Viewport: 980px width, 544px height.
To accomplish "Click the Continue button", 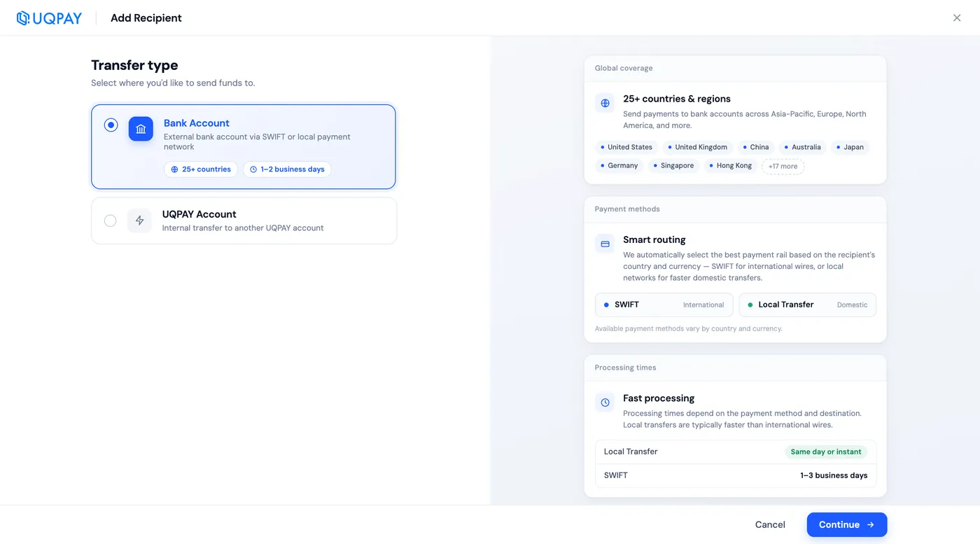I will coord(847,524).
